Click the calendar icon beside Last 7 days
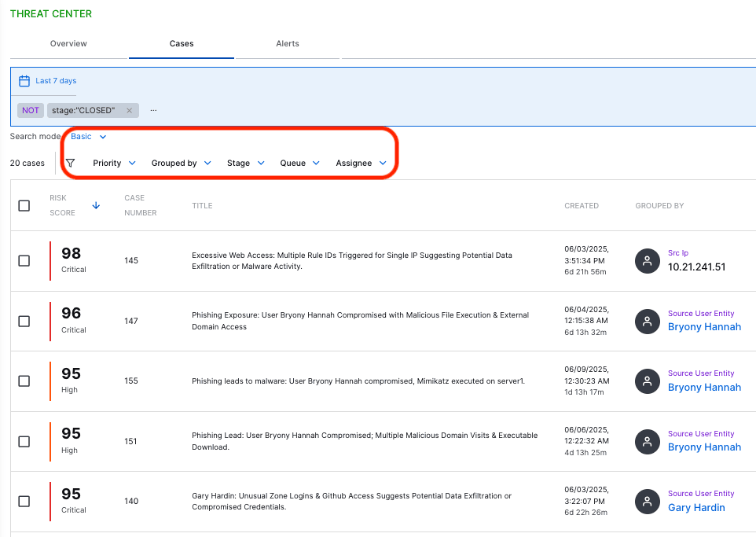This screenshot has width=756, height=537. tap(24, 80)
